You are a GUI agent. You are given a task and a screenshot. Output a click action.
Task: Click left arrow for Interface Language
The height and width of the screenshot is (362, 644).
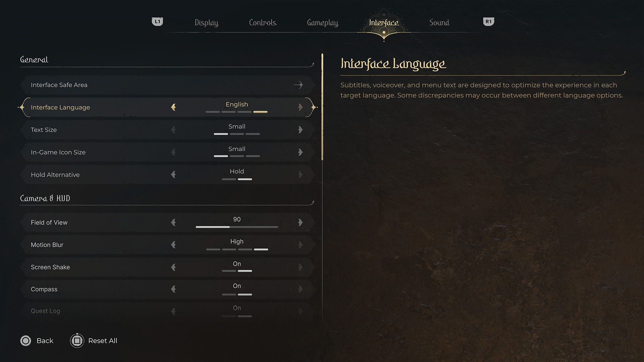[x=173, y=107]
